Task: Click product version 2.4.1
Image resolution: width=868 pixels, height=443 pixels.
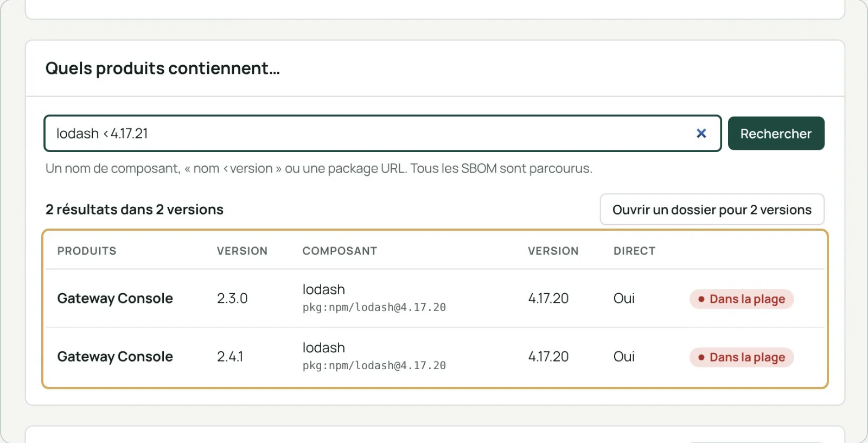Action: (x=230, y=357)
